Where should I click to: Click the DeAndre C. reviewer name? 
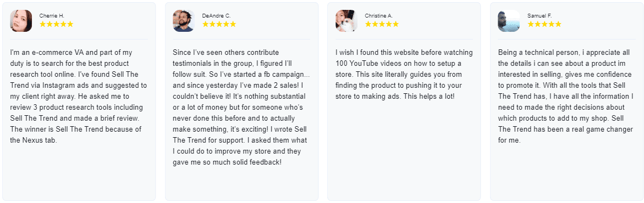217,15
